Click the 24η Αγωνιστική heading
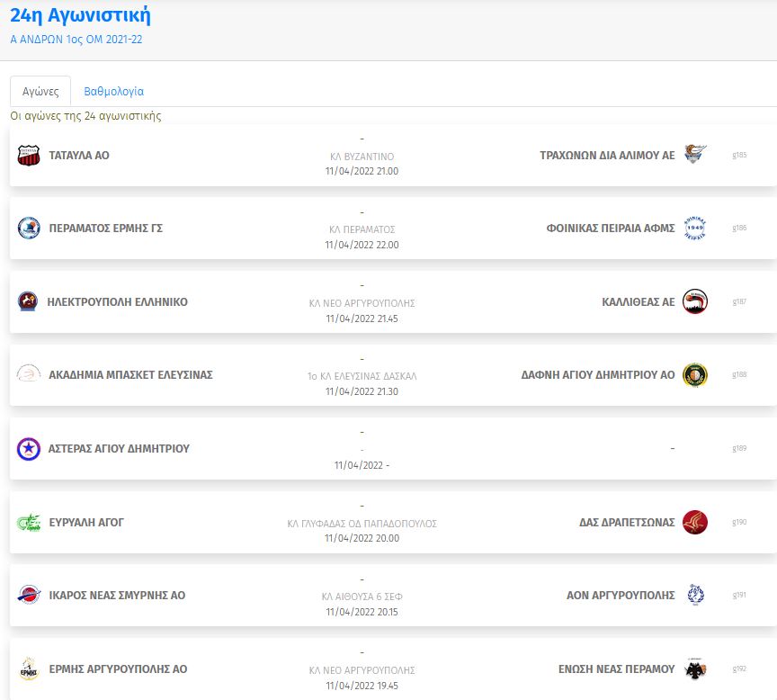Viewport: 777px width, 700px height. point(80,14)
